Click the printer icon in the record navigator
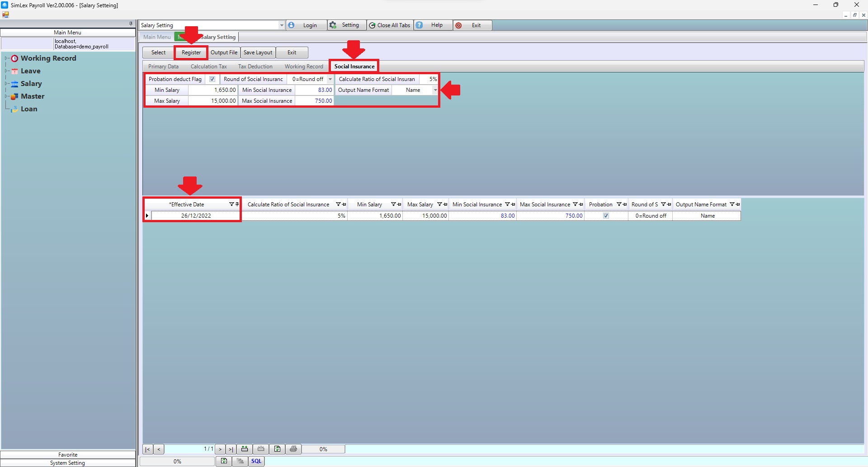Image resolution: width=868 pixels, height=467 pixels. pos(293,449)
